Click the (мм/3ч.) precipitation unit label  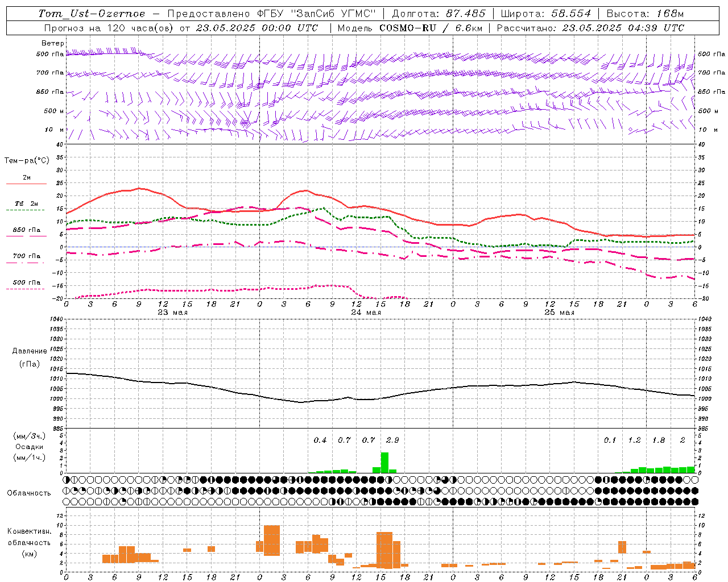click(30, 436)
